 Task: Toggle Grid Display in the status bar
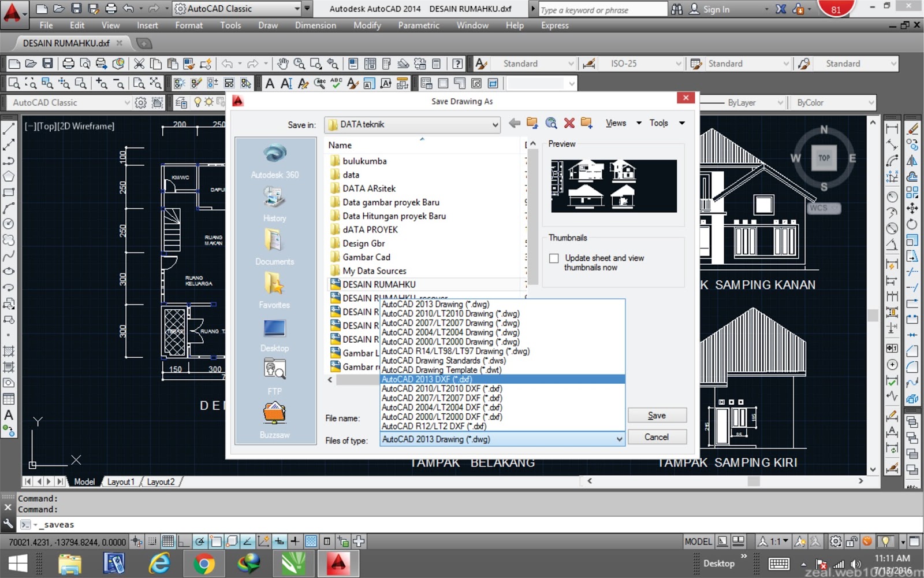click(168, 542)
